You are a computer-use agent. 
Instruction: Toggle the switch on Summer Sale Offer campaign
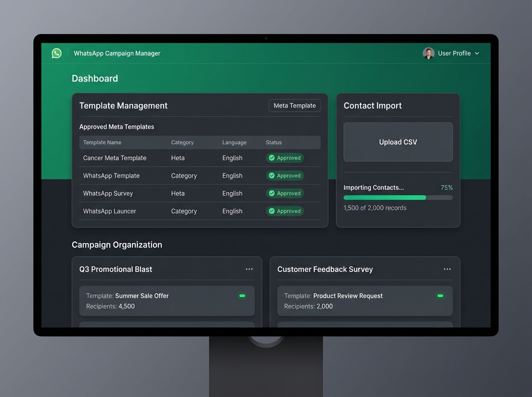(x=242, y=296)
